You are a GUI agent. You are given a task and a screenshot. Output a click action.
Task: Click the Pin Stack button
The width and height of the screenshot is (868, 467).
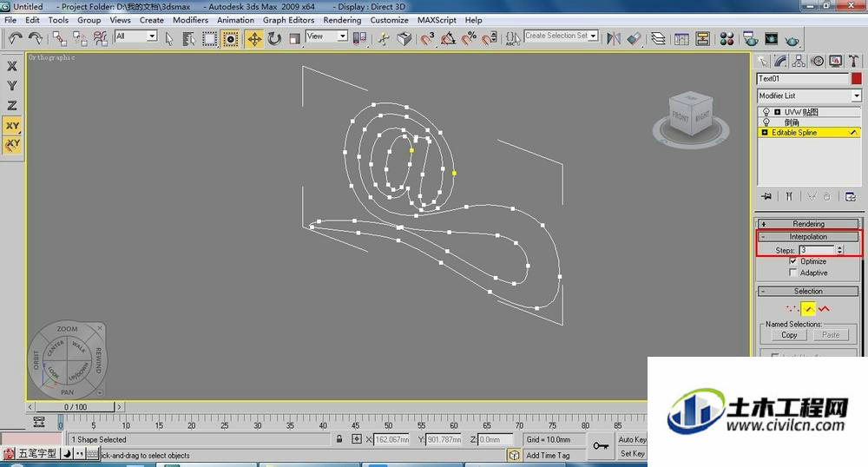pos(766,196)
